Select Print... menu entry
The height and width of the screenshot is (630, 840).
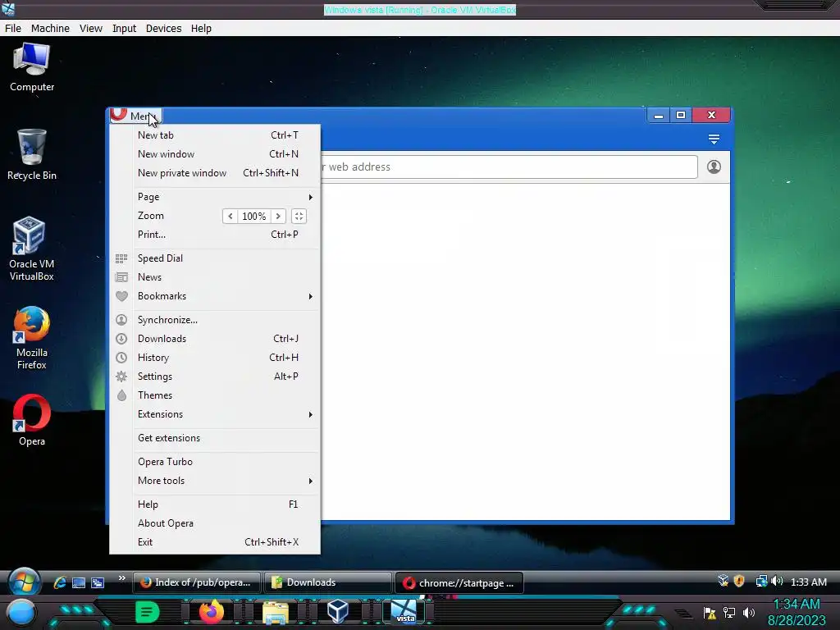[215, 234]
